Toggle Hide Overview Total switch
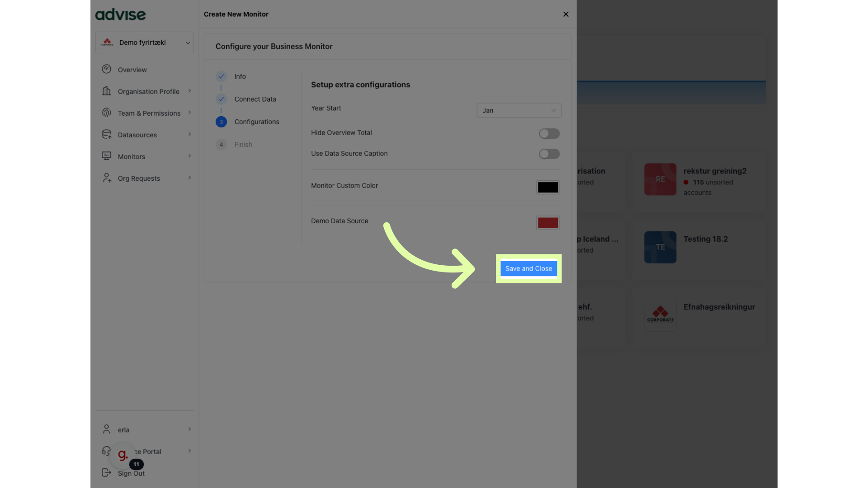The height and width of the screenshot is (488, 868). point(549,133)
